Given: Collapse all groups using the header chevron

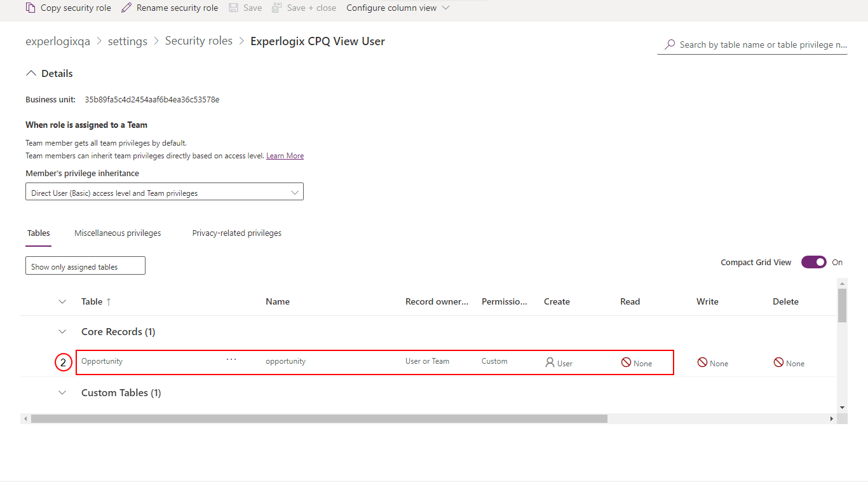Looking at the screenshot, I should click(62, 301).
